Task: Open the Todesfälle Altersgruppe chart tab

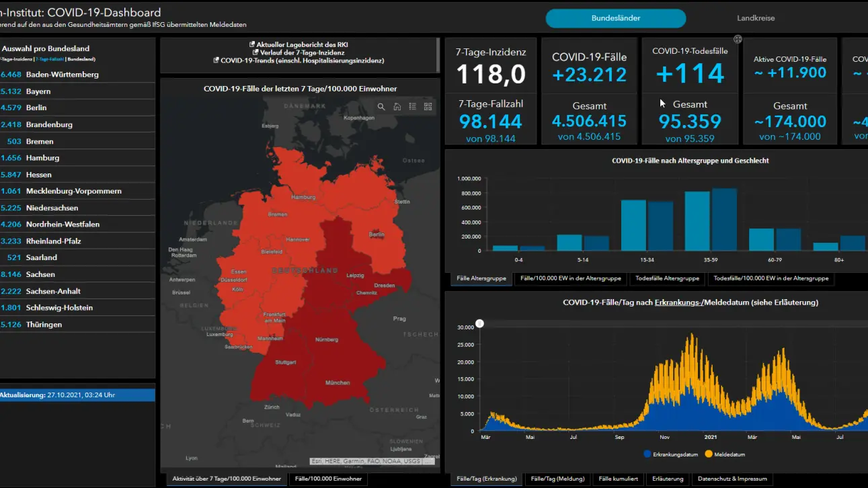Action: pos(668,278)
